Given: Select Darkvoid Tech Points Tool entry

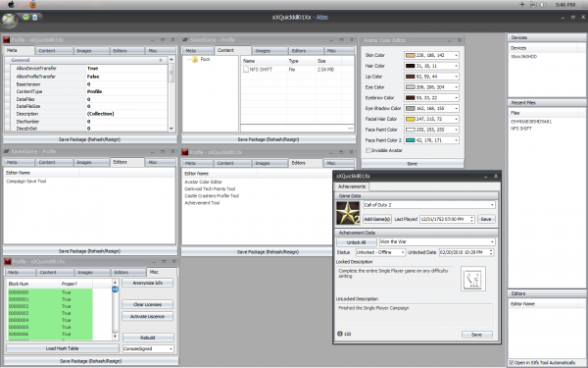Looking at the screenshot, I should [x=210, y=188].
